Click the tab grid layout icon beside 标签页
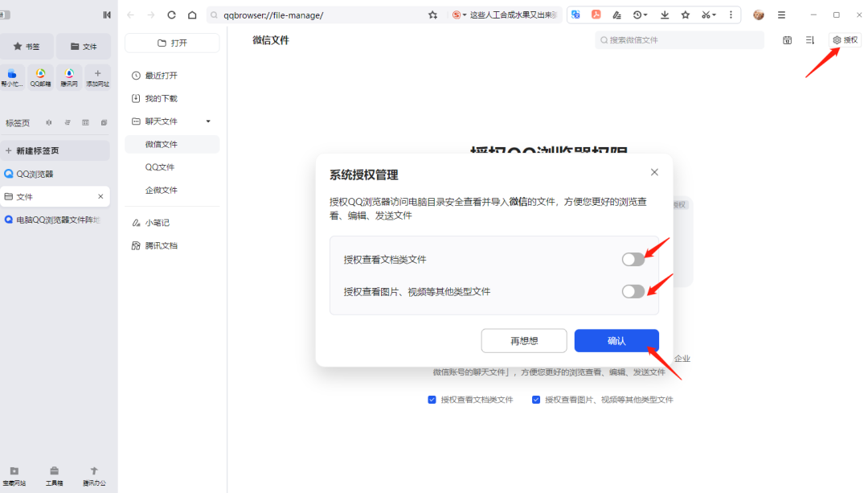 [85, 122]
